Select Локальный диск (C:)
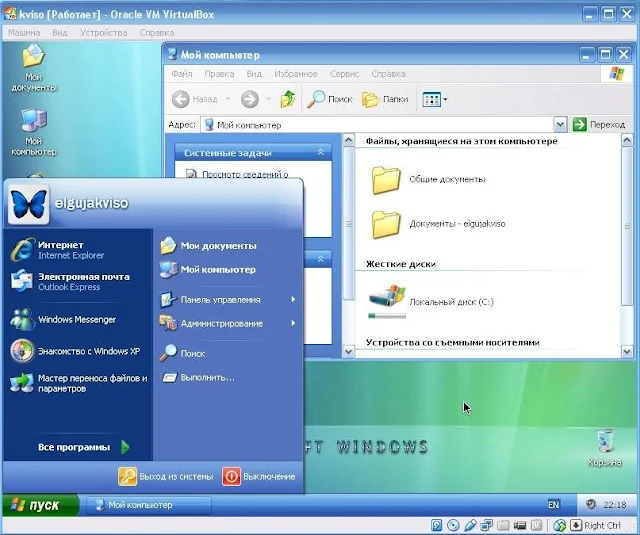This screenshot has width=640, height=535. [x=431, y=301]
